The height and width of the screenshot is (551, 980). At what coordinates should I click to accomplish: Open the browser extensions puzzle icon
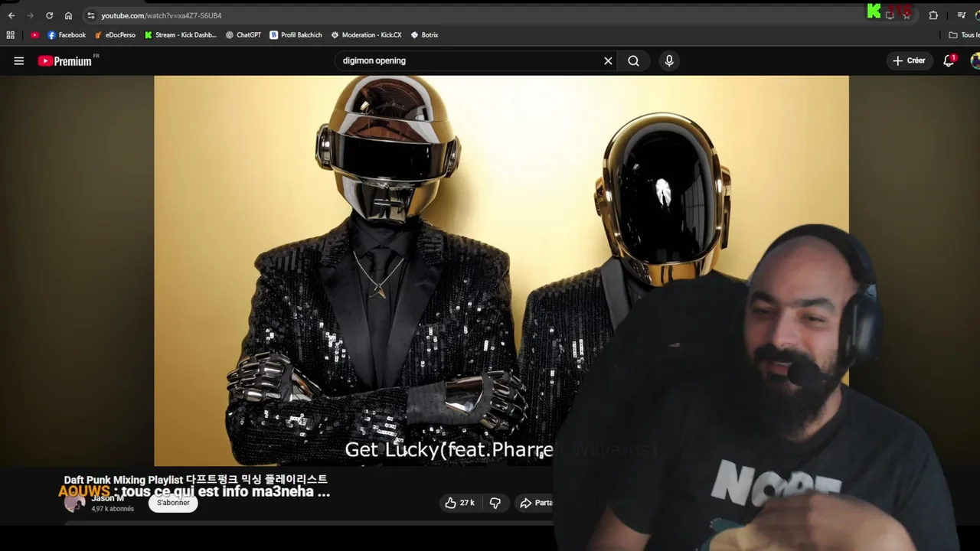pos(933,15)
